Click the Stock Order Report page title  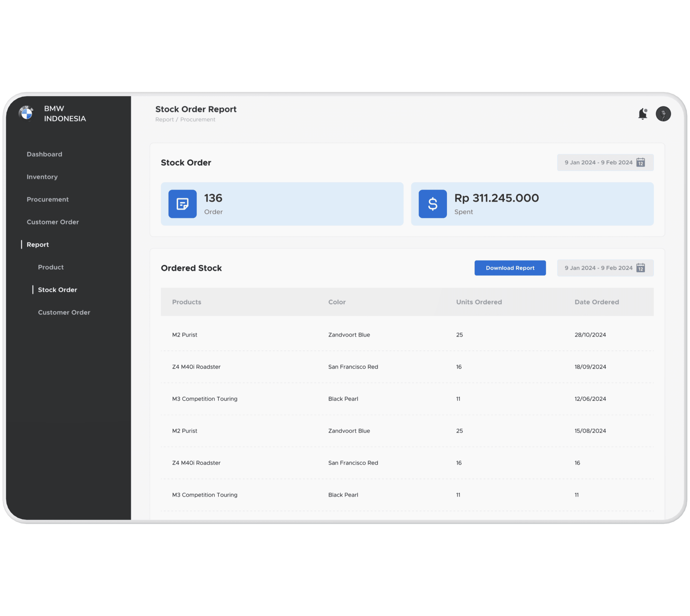point(196,109)
